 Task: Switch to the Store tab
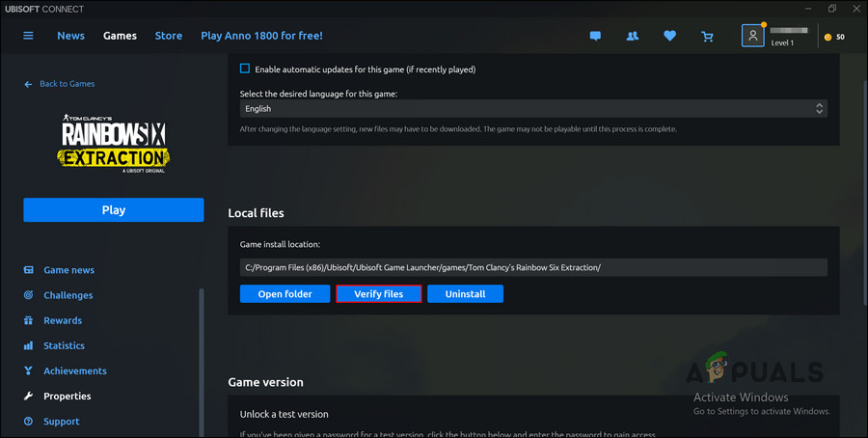169,36
